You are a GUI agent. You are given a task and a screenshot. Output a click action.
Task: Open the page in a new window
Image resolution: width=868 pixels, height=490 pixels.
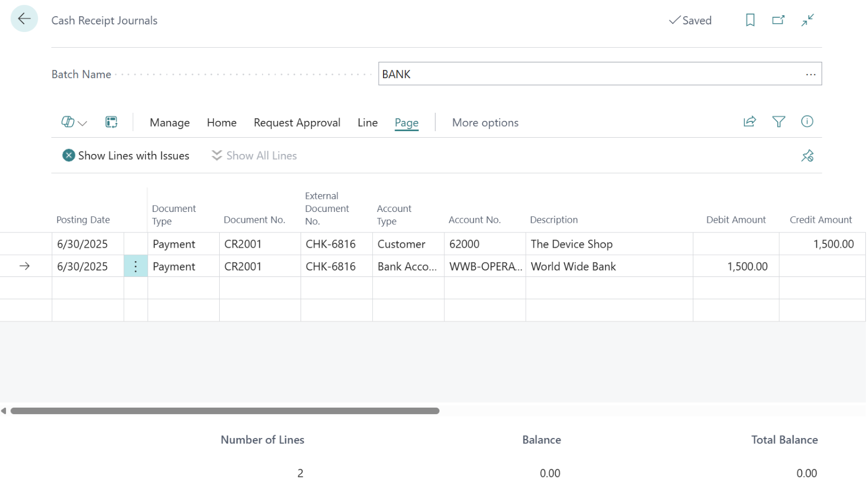tap(778, 20)
